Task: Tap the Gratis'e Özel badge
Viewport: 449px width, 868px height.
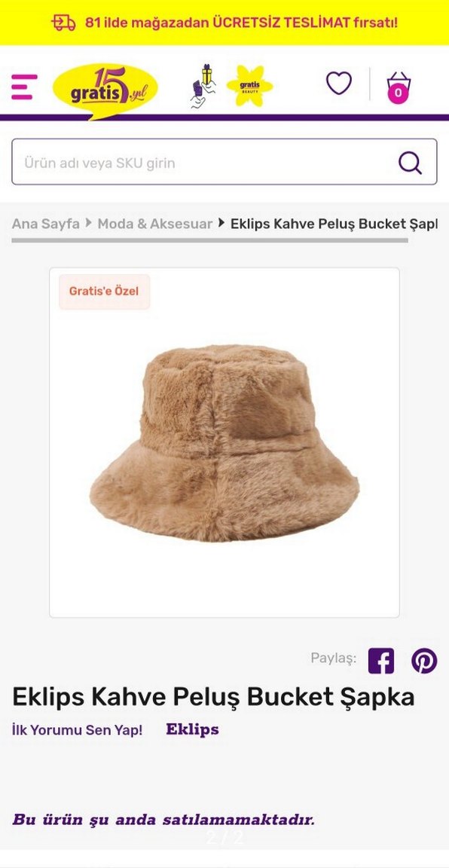Action: click(104, 291)
